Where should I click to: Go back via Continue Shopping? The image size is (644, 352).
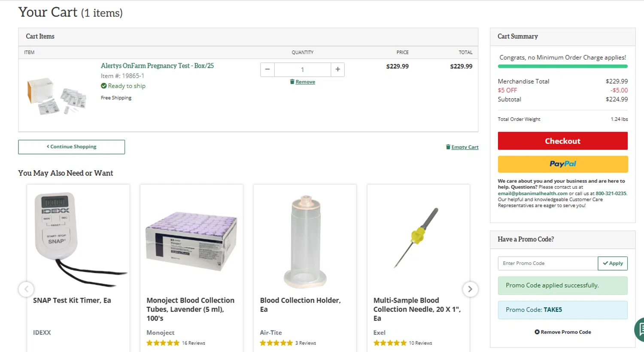pyautogui.click(x=72, y=147)
